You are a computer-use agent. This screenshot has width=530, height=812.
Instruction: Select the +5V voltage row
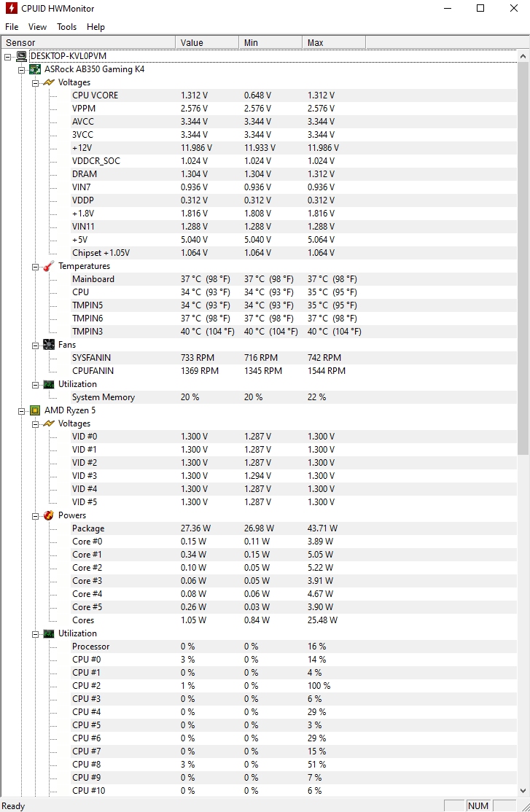point(295,240)
